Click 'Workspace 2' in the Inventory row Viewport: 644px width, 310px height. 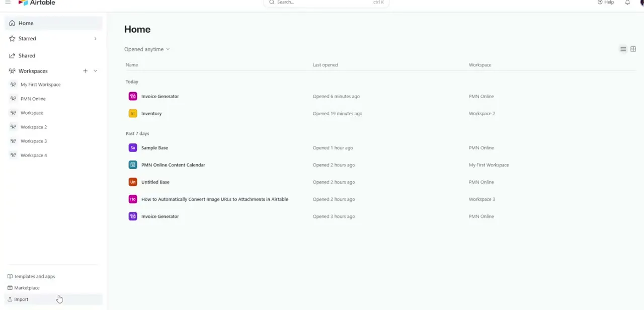[x=482, y=113]
